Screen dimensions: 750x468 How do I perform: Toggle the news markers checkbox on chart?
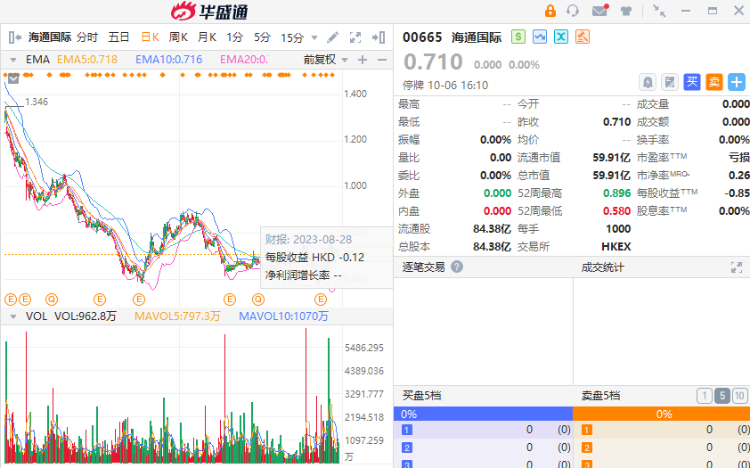coord(13,78)
